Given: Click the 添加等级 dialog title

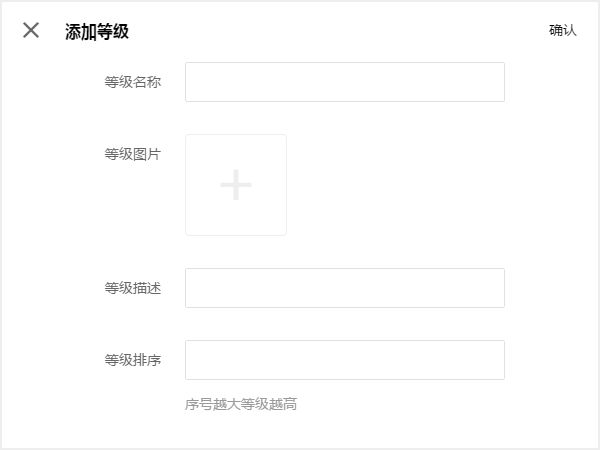Looking at the screenshot, I should click(x=97, y=31).
